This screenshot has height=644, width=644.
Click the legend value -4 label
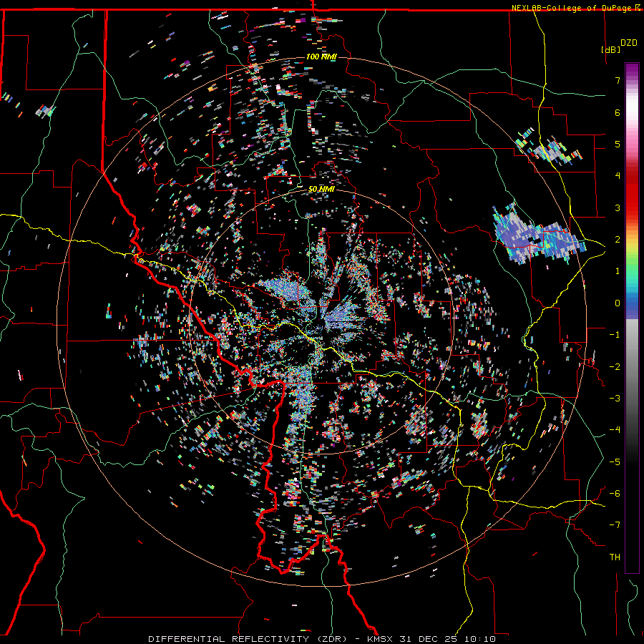pyautogui.click(x=615, y=429)
